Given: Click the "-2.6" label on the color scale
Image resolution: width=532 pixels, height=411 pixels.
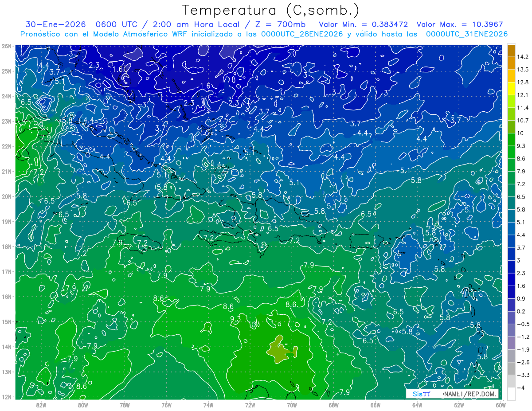Looking at the screenshot, I should [x=523, y=362].
